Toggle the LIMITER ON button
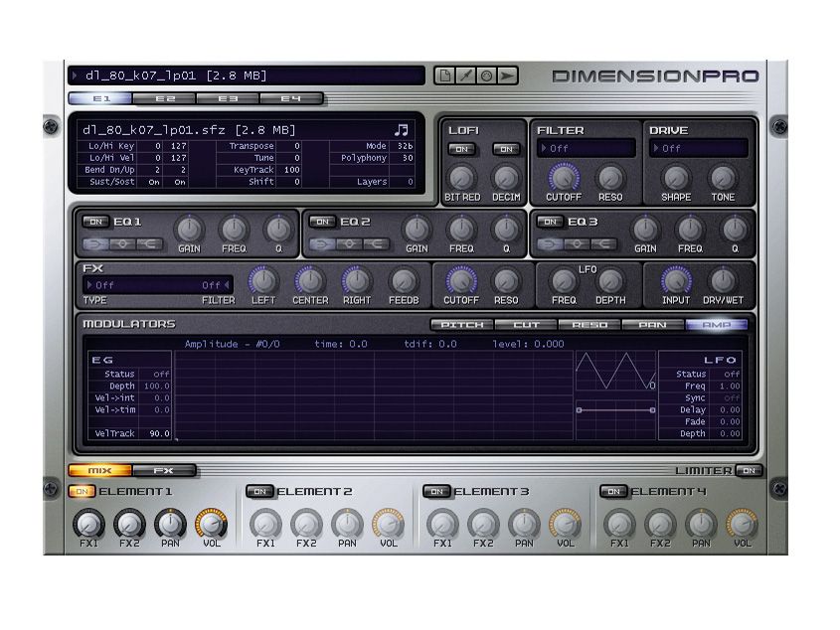This screenshot has height=630, width=840. [749, 470]
